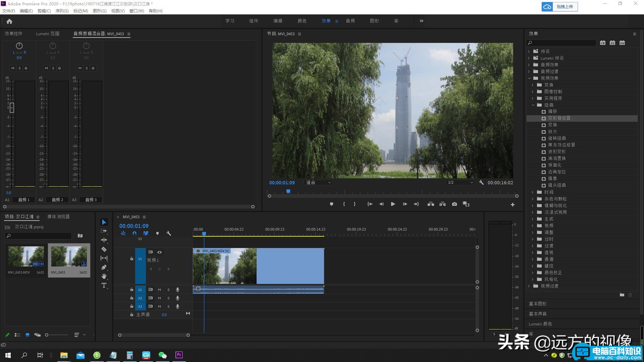Select the Selection tool arrow

104,222
